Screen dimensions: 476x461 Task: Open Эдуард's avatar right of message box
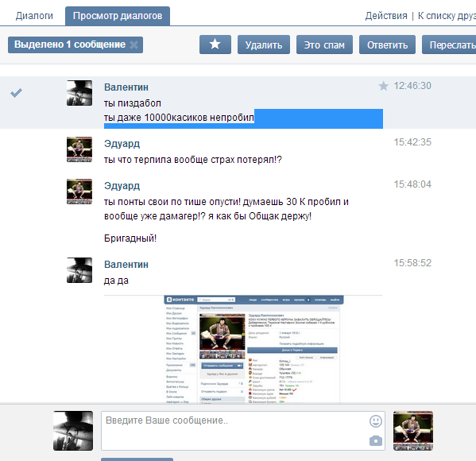click(413, 431)
